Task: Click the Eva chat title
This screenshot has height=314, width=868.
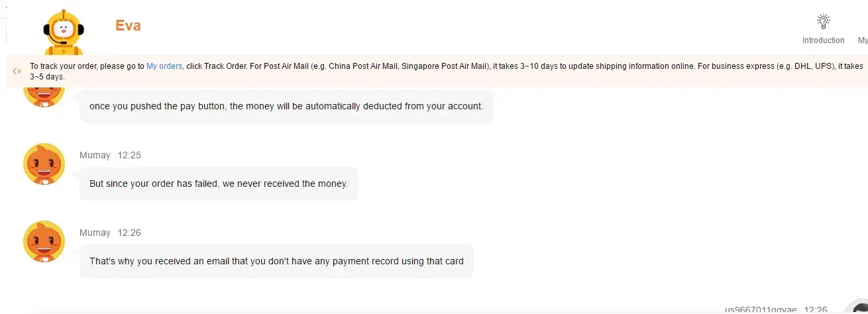Action: [x=128, y=26]
